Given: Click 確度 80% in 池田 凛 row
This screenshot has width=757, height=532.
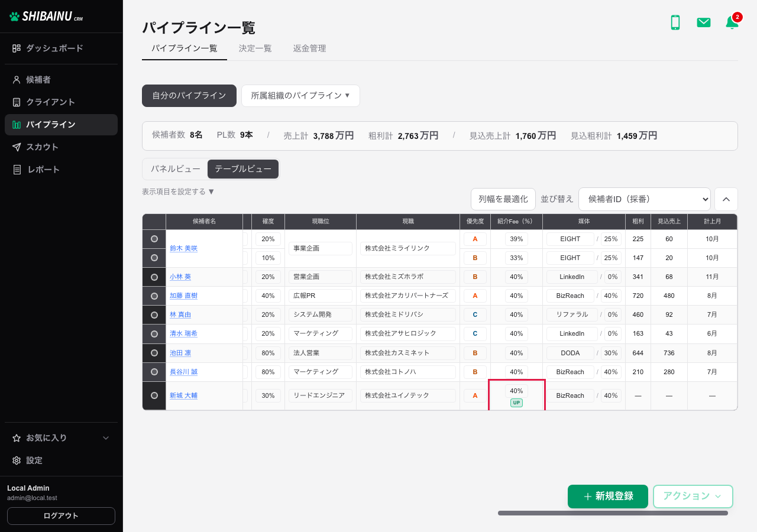Looking at the screenshot, I should (x=268, y=353).
